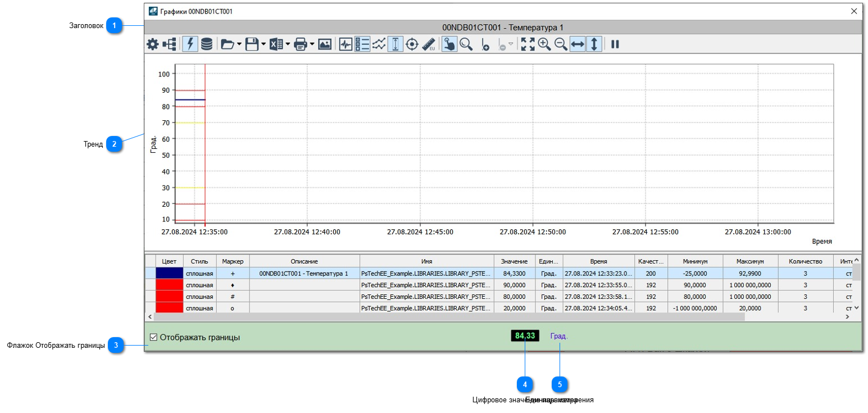Click the Маркер column header

(x=233, y=261)
